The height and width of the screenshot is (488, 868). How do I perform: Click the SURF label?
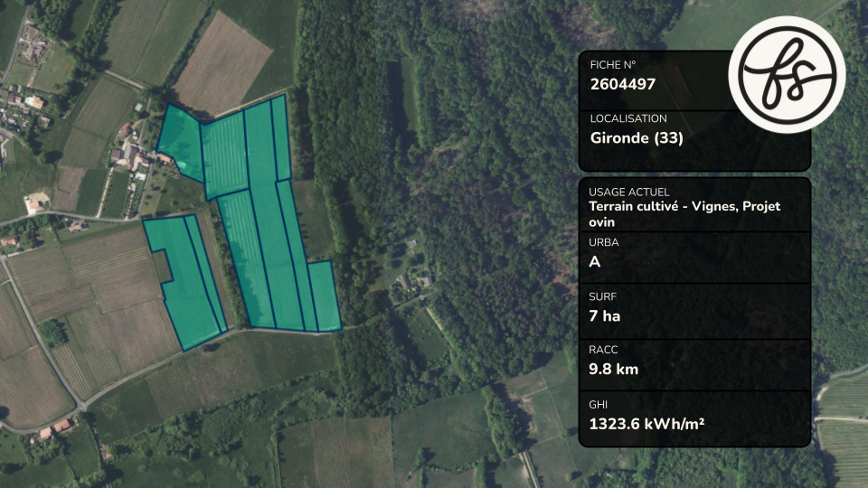click(602, 296)
